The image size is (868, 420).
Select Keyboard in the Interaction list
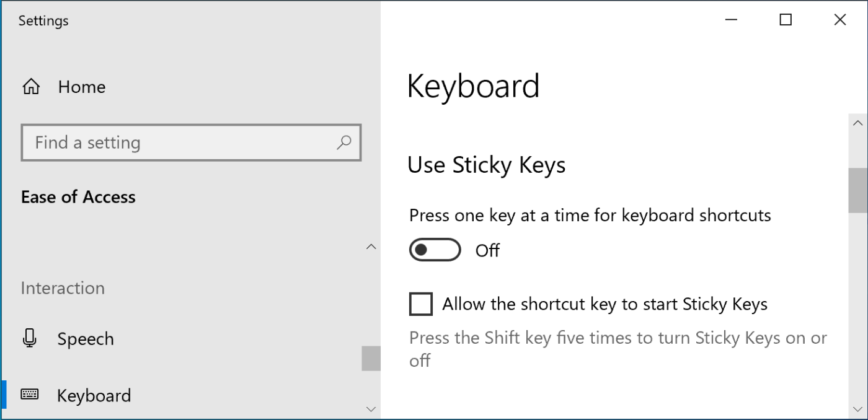pyautogui.click(x=94, y=395)
